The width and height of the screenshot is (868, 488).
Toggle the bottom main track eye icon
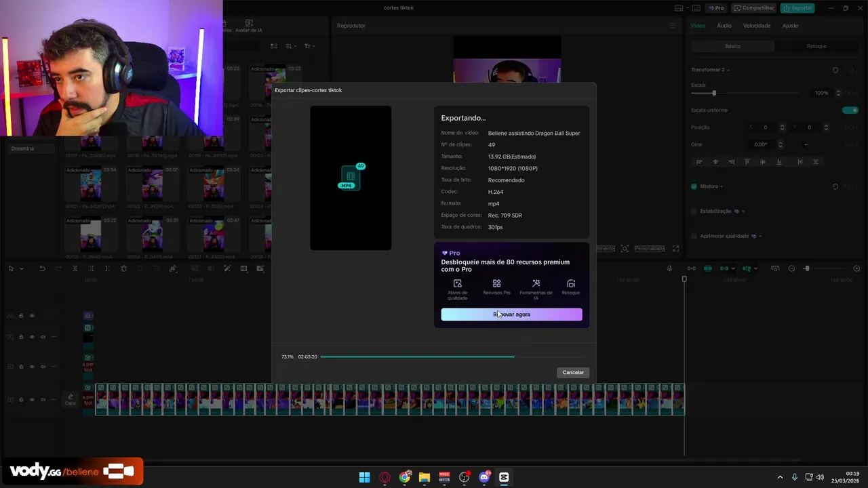pyautogui.click(x=32, y=399)
